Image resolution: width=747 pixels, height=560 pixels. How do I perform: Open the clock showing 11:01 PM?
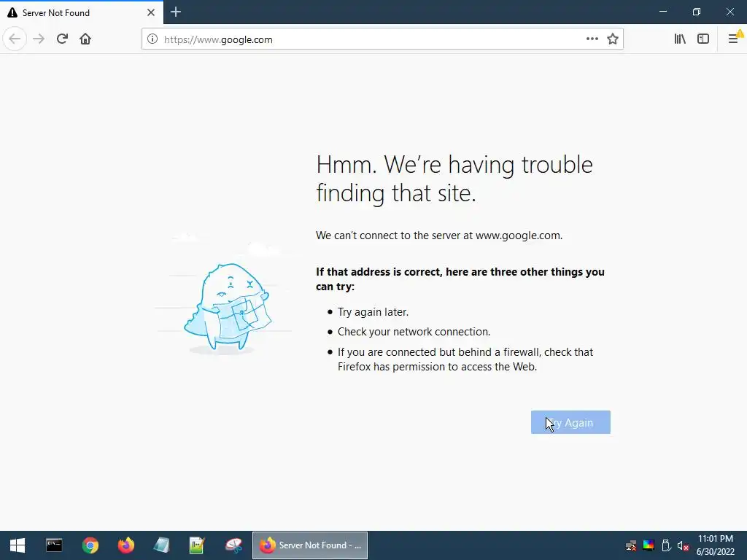pyautogui.click(x=715, y=545)
